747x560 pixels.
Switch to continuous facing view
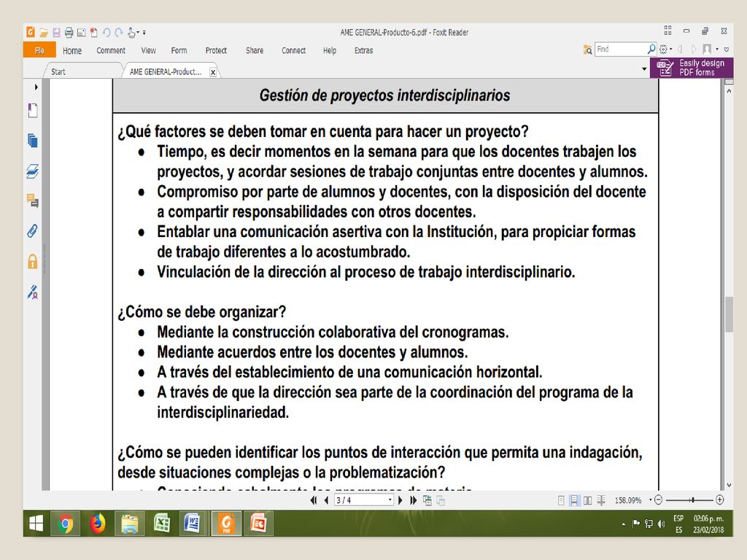601,500
